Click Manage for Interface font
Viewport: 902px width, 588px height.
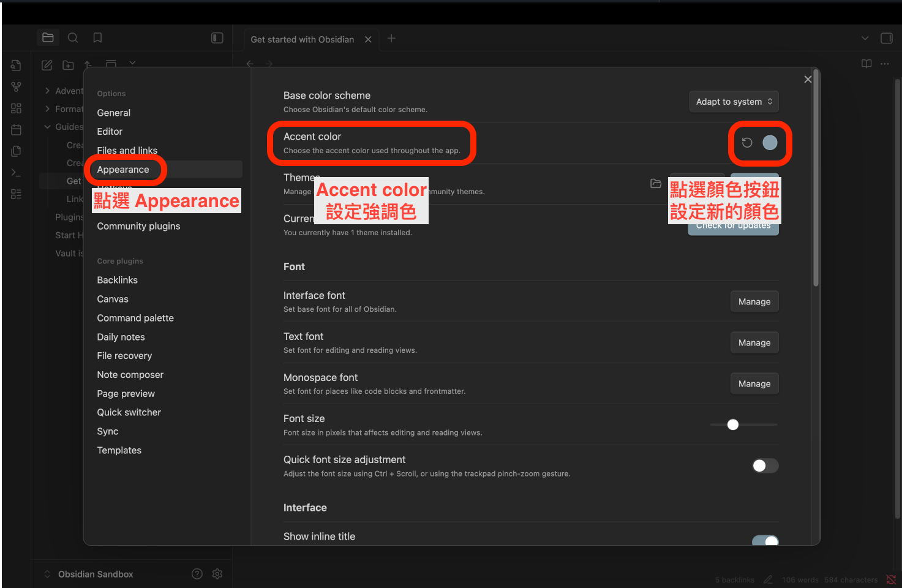click(x=754, y=302)
